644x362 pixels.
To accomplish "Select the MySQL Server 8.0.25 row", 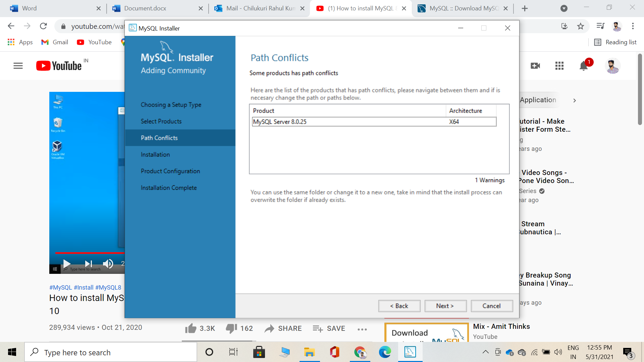I will (374, 122).
